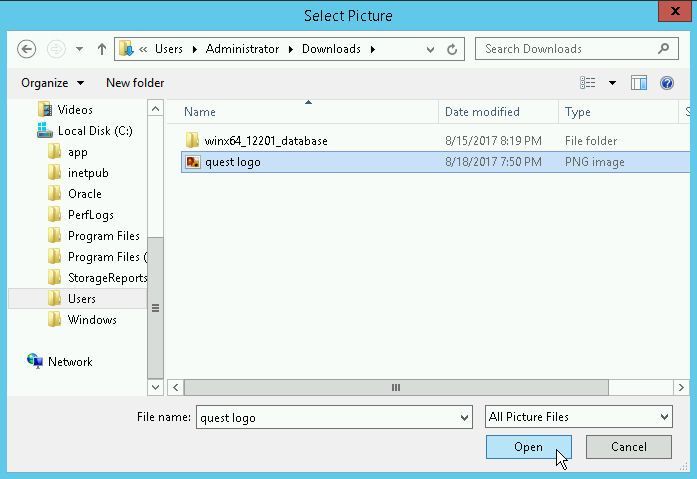This screenshot has height=479, width=697.
Task: Open Help with the question mark icon
Action: (667, 83)
